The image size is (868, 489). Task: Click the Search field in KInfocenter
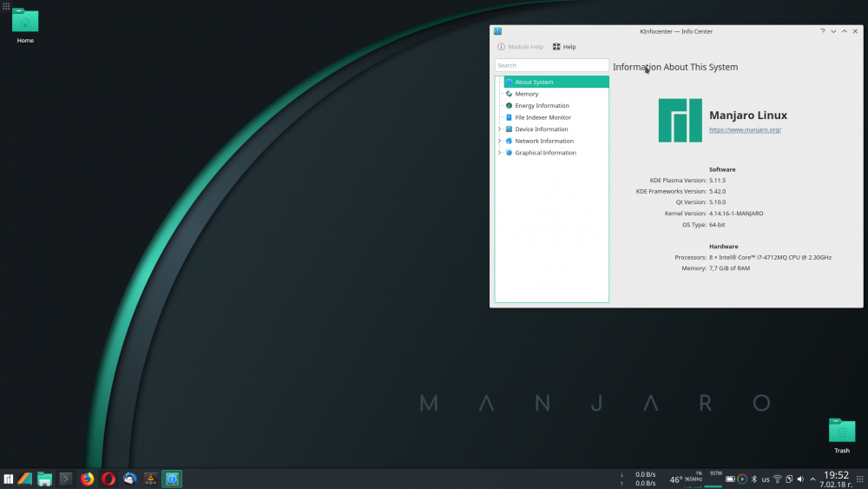click(x=551, y=65)
